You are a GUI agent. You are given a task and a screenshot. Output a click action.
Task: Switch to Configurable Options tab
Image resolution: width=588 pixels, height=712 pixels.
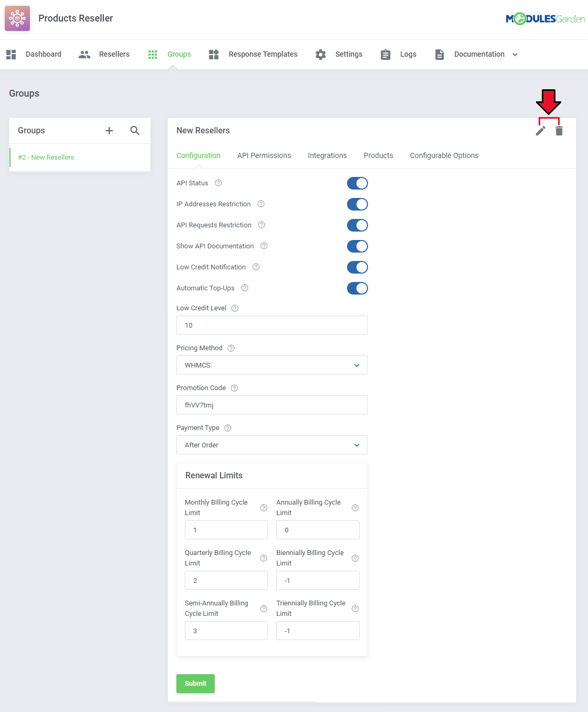click(444, 155)
